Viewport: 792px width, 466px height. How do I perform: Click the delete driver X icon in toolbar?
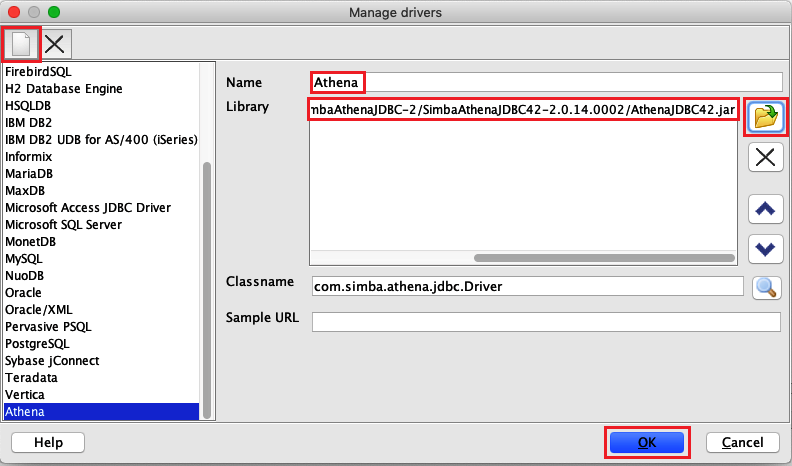[55, 43]
